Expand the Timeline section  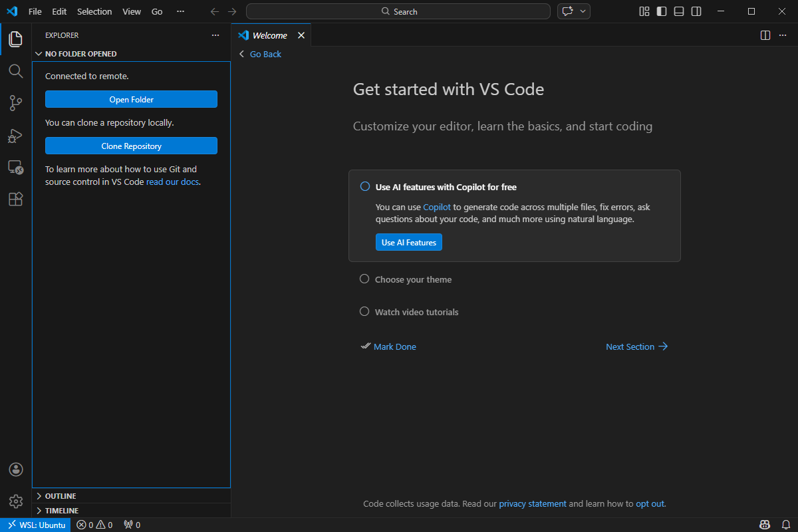61,511
